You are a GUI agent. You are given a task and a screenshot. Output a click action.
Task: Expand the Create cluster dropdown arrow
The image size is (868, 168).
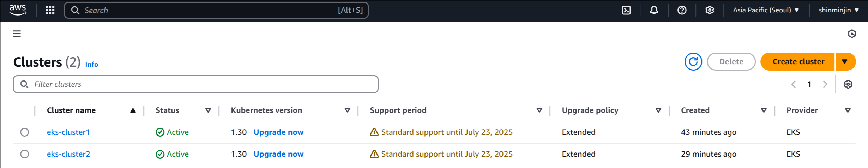pos(845,62)
